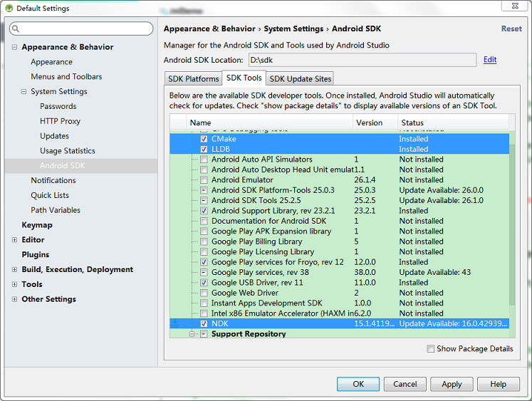Viewport: 532px width, 401px height.
Task: Select the SDK Tools tab
Action: click(x=244, y=78)
